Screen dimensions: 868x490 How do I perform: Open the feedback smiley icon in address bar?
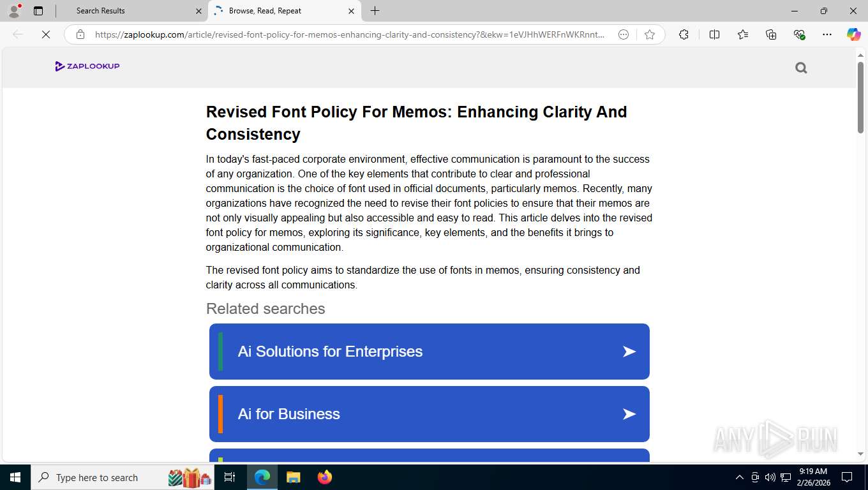pyautogui.click(x=624, y=34)
